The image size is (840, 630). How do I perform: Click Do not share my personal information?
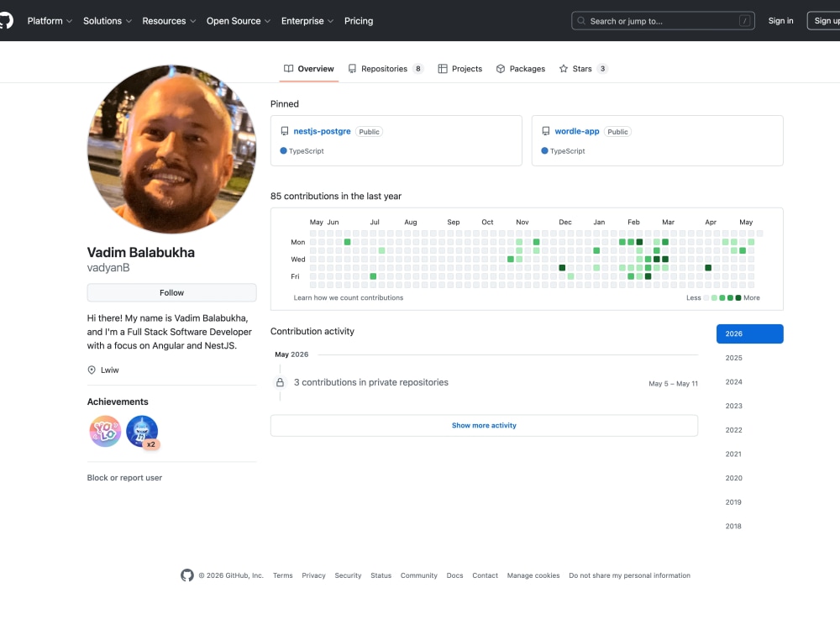pyautogui.click(x=629, y=575)
